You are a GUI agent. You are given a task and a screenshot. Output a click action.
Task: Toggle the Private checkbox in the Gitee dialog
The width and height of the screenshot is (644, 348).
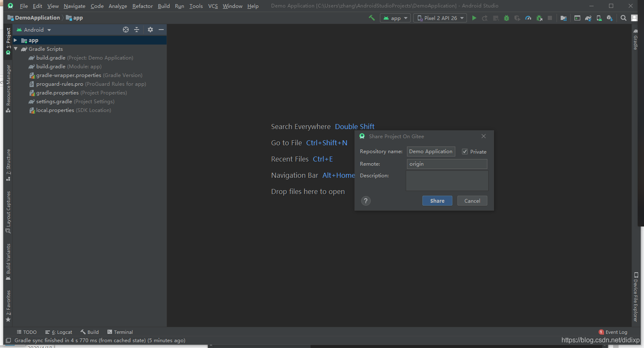coord(464,152)
